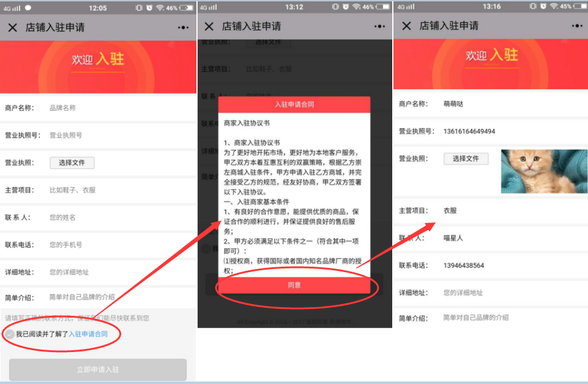
Task: Edit the 主营项目 value 衣服 in right screen
Action: (x=450, y=211)
